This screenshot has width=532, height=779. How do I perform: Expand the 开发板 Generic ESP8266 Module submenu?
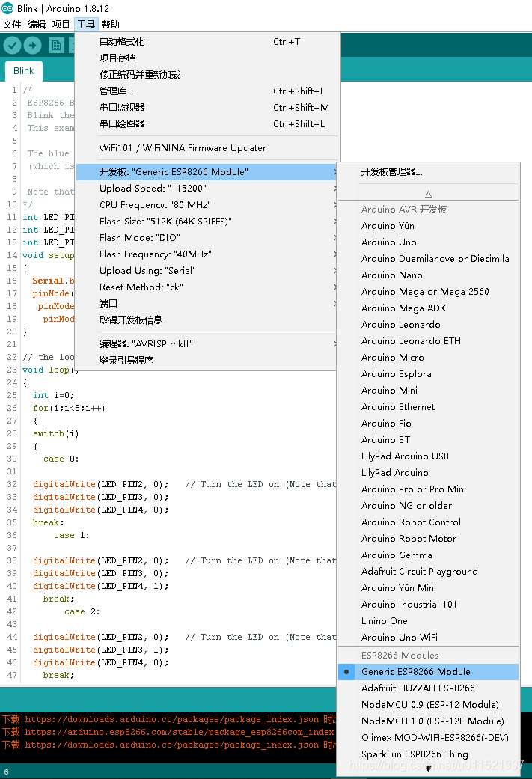pyautogui.click(x=207, y=172)
